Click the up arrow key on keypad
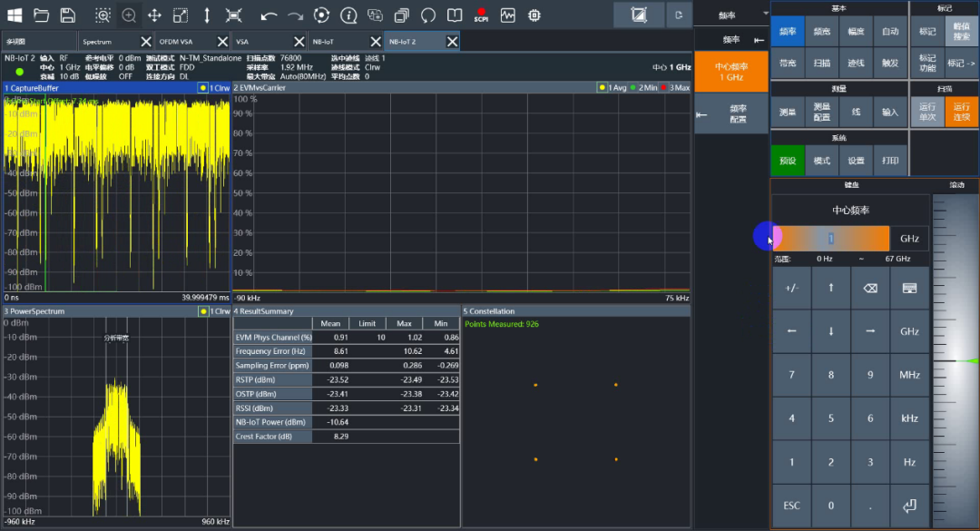Viewport: 980px width, 531px height. click(830, 289)
